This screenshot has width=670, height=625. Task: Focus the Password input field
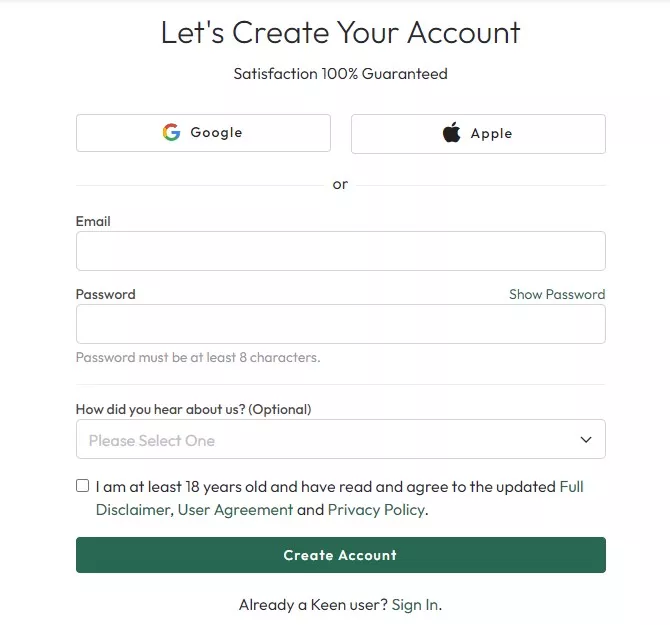coord(340,324)
